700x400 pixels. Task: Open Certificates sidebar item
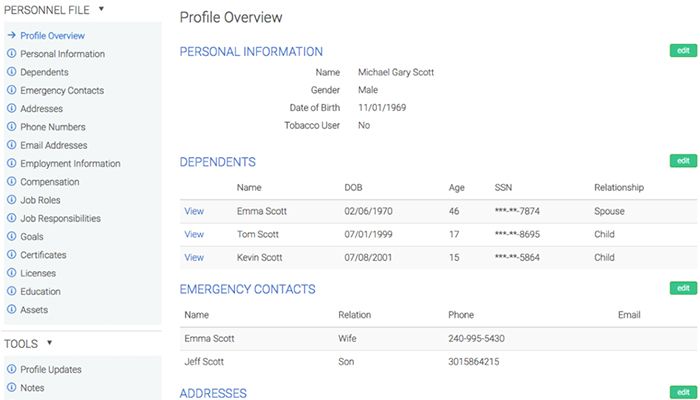[43, 255]
